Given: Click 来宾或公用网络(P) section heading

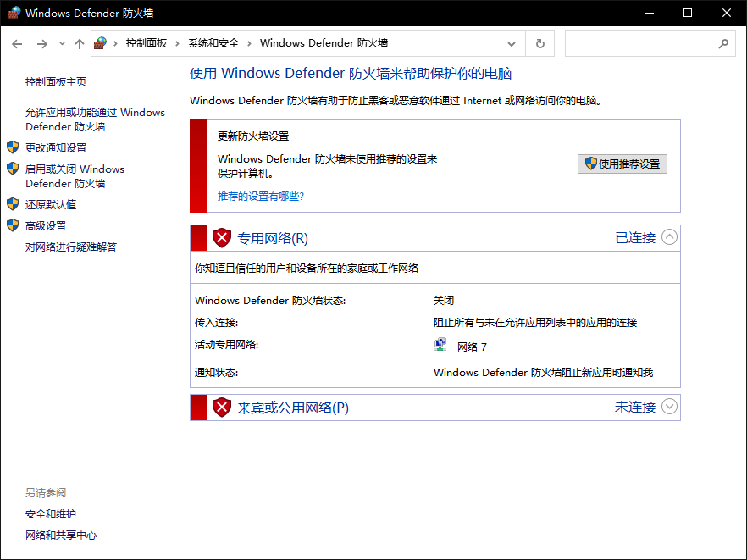Looking at the screenshot, I should coord(293,408).
